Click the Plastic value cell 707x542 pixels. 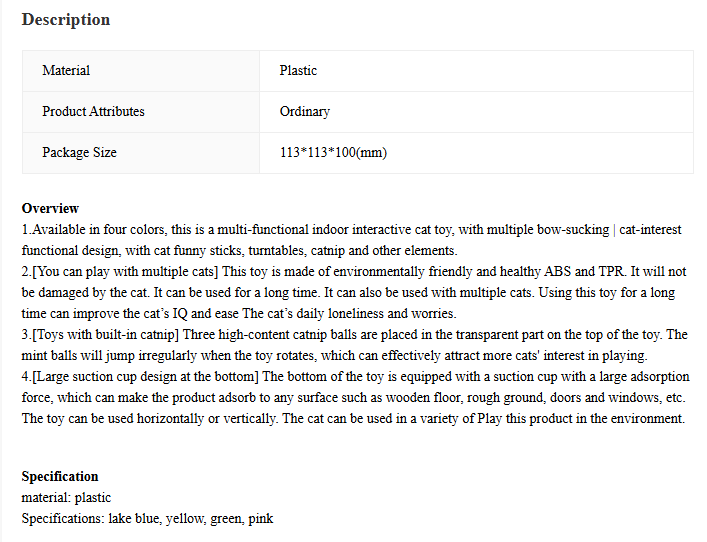(476, 71)
